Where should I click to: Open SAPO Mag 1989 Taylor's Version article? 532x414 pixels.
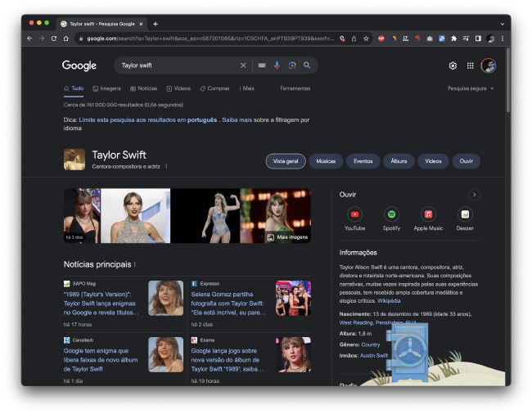pos(101,304)
